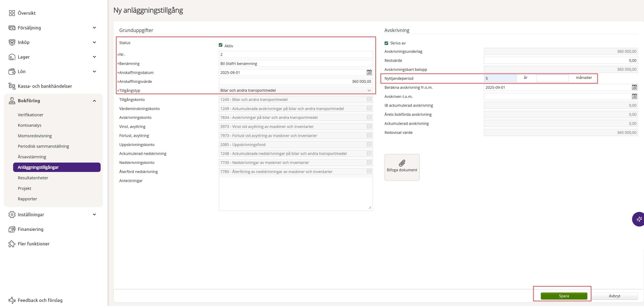Expand the Försäljning menu section
The image size is (644, 306).
click(94, 28)
